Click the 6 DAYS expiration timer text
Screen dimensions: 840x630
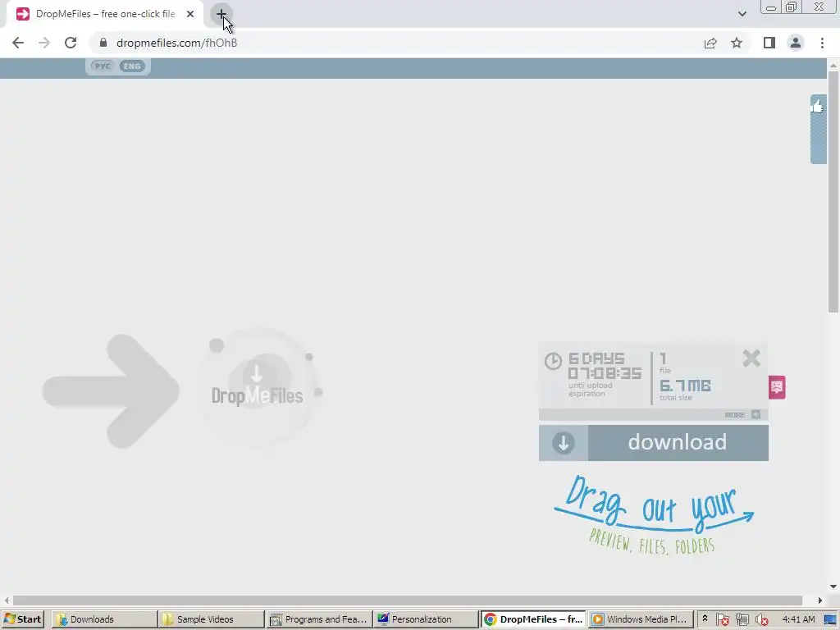[605, 365]
